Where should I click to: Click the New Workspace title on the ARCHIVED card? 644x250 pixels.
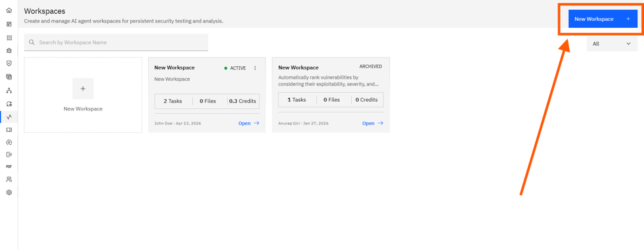coord(299,67)
